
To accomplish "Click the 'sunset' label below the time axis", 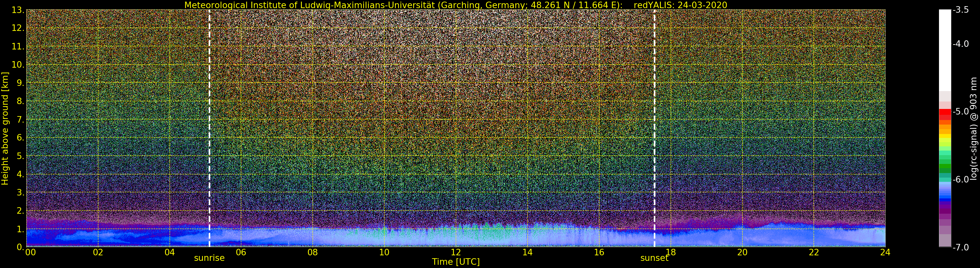I will point(654,258).
